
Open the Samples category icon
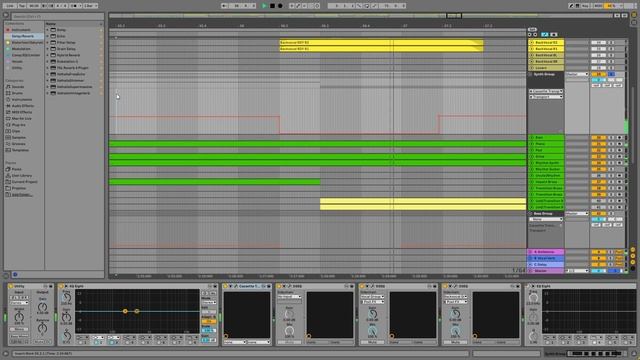[x=8, y=138]
